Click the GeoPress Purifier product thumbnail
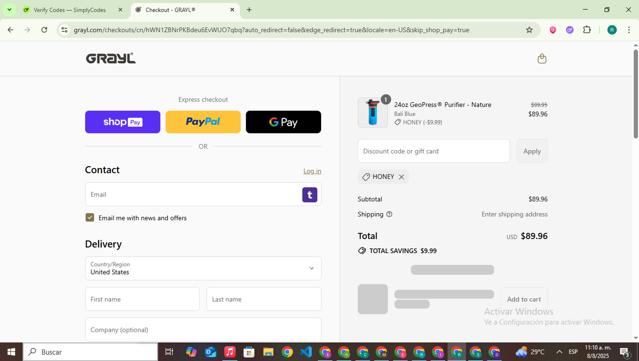The width and height of the screenshot is (639, 361). click(372, 113)
